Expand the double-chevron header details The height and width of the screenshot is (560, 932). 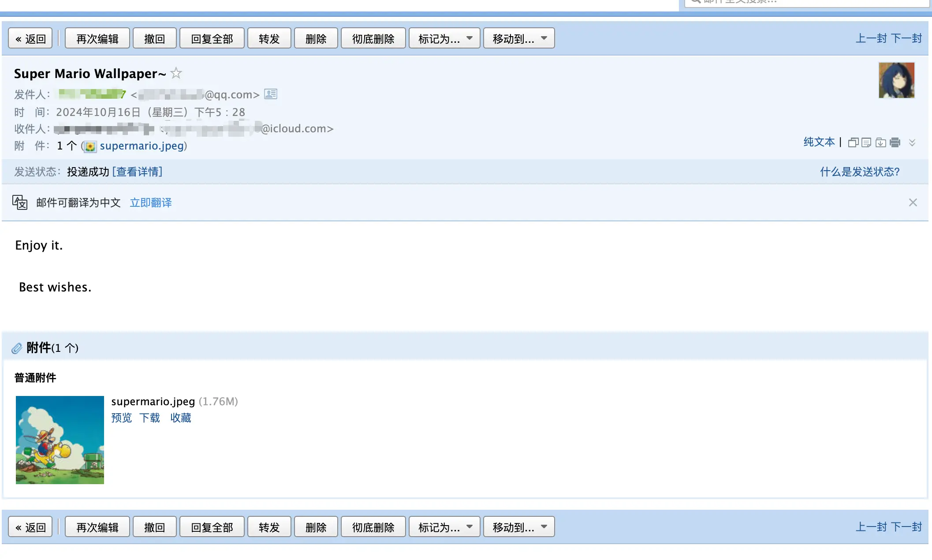(912, 142)
